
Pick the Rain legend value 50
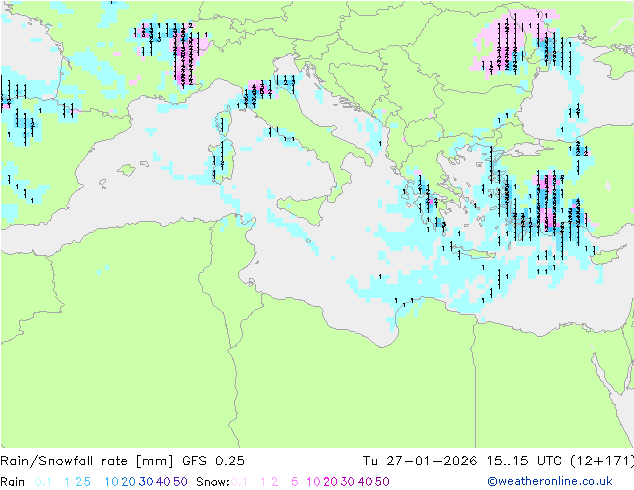pos(180,482)
